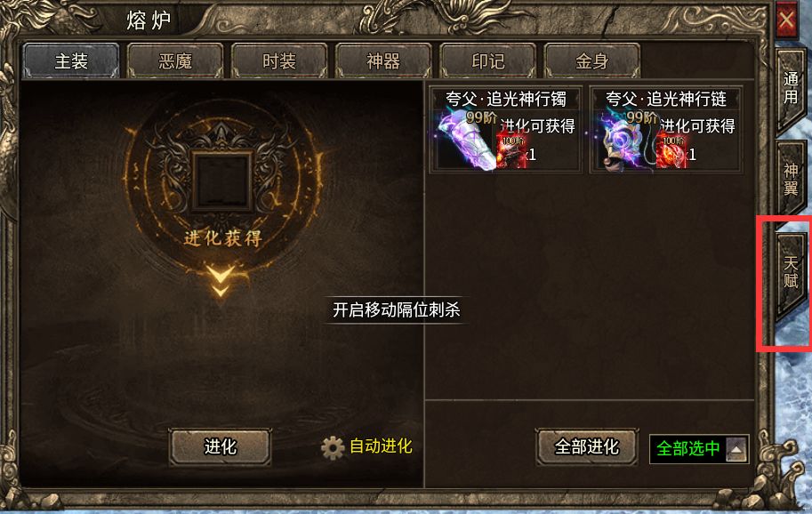The image size is (812, 514).
Task: Select the 主装 tab
Action: point(71,61)
